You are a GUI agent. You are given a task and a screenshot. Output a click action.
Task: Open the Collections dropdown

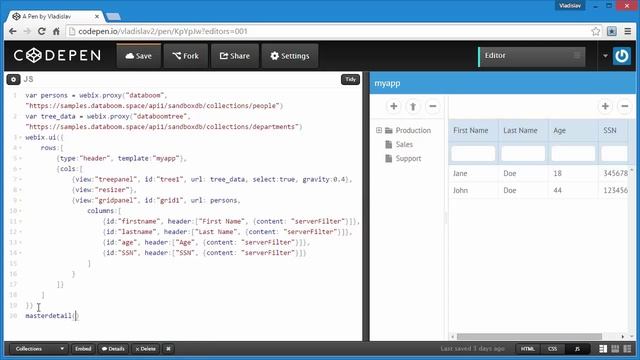coord(39,349)
